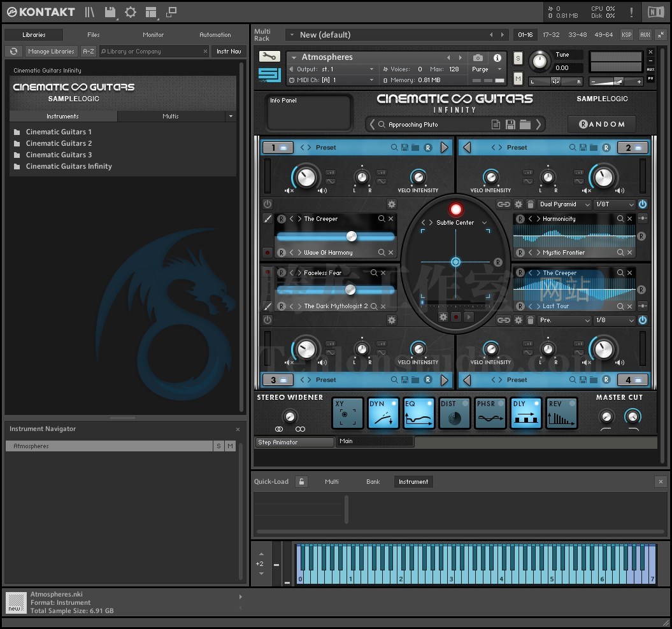
Task: Switch to Automation tab
Action: (215, 35)
